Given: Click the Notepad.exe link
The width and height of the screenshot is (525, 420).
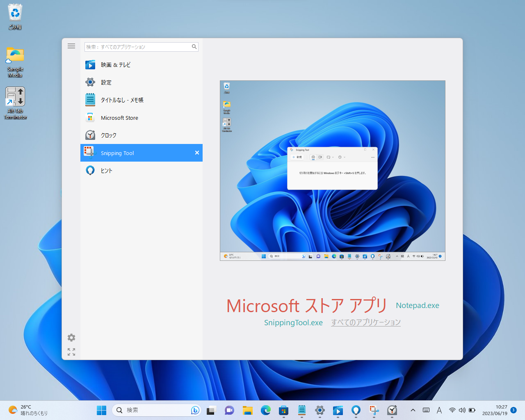Looking at the screenshot, I should pyautogui.click(x=417, y=305).
